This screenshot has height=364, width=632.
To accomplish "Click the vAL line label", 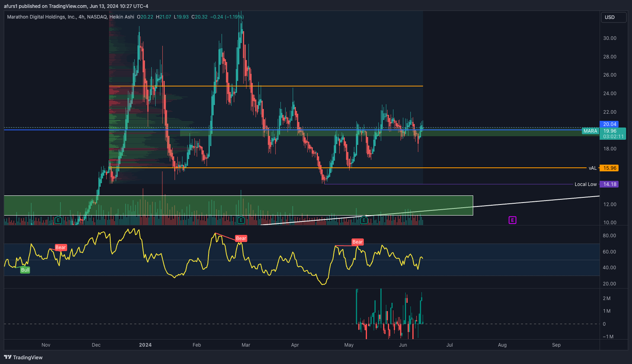I will coord(592,168).
